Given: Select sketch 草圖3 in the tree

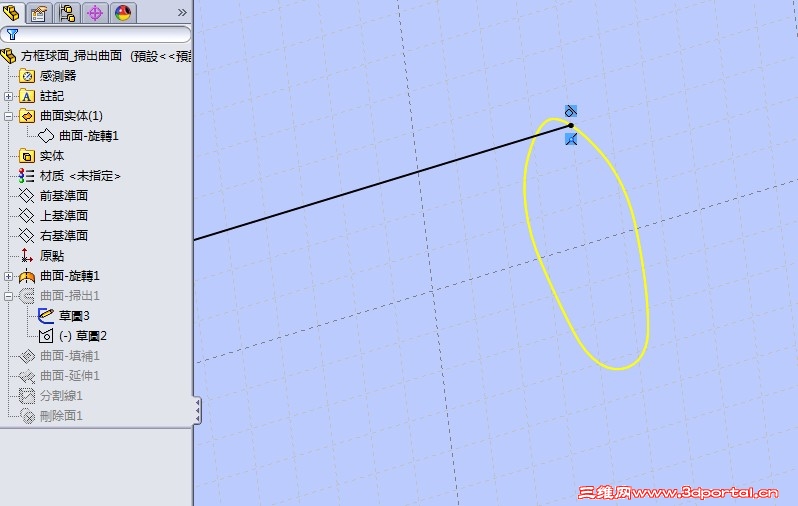Looking at the screenshot, I should point(74,316).
